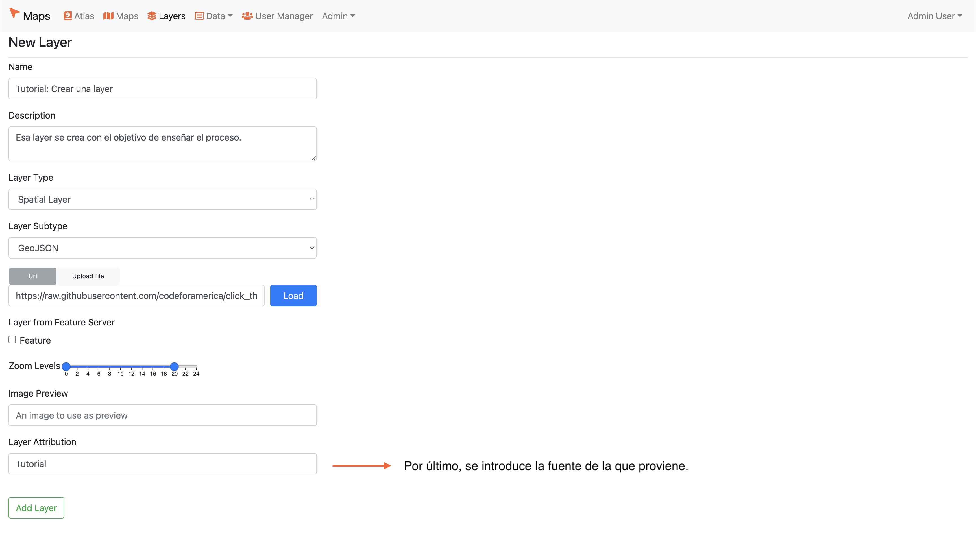Focus the Image Preview input field

point(162,415)
